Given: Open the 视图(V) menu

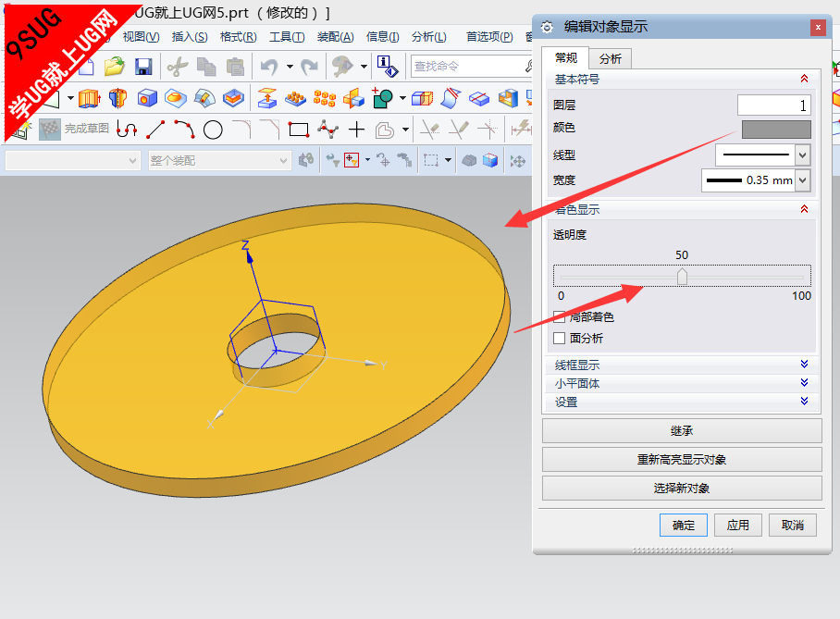Looking at the screenshot, I should tap(141, 36).
